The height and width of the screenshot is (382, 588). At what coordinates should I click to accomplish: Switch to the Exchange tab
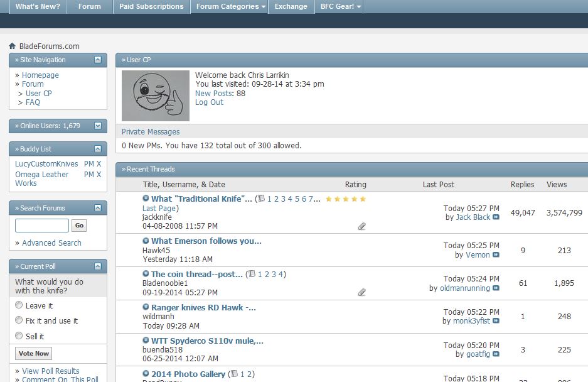(x=291, y=6)
